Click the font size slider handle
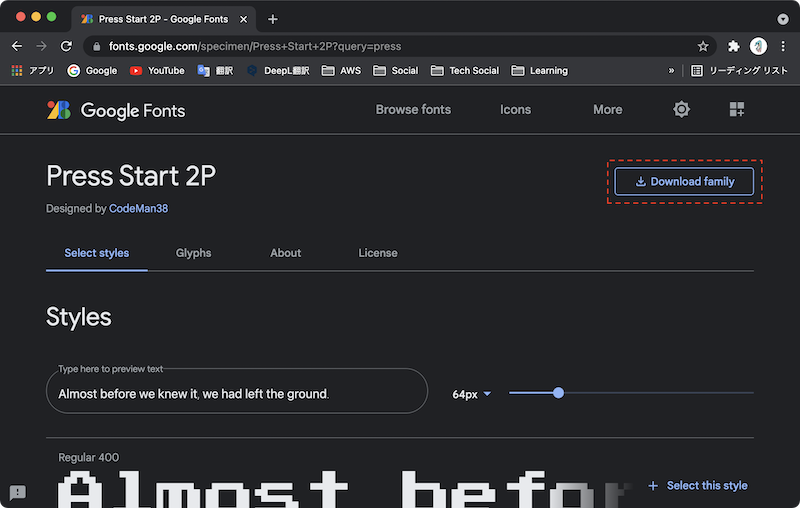 pyautogui.click(x=559, y=393)
